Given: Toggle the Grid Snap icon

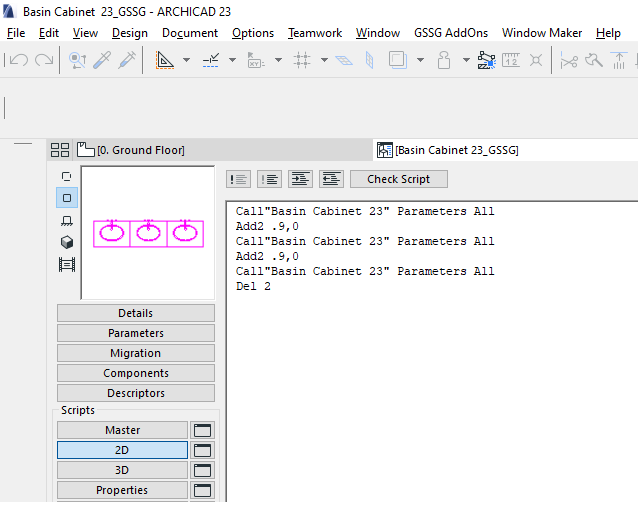Looking at the screenshot, I should [302, 60].
